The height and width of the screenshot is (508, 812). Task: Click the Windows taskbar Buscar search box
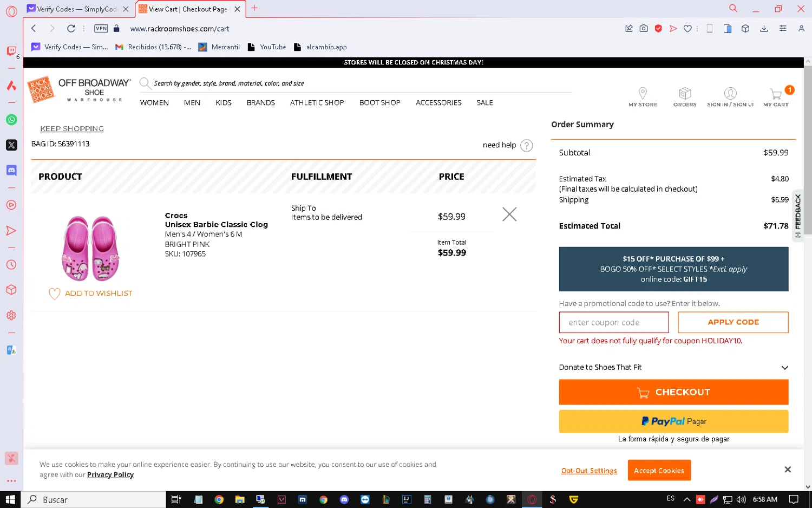tap(93, 499)
